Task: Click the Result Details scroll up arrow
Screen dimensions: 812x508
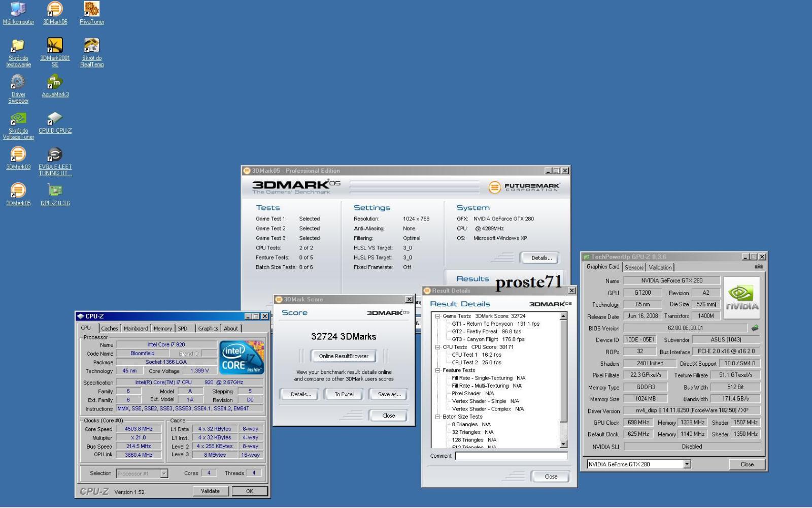Action: pyautogui.click(x=563, y=316)
